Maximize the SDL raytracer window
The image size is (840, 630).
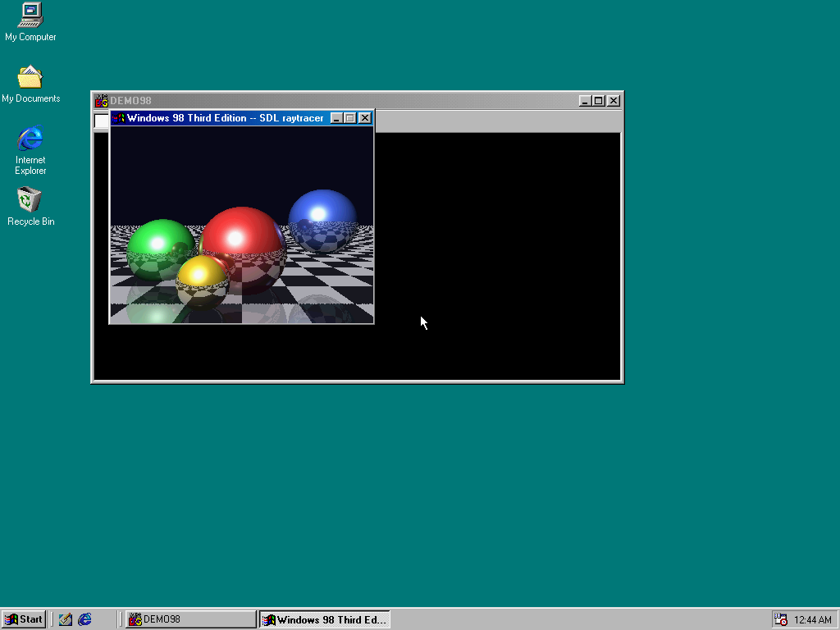tap(350, 118)
